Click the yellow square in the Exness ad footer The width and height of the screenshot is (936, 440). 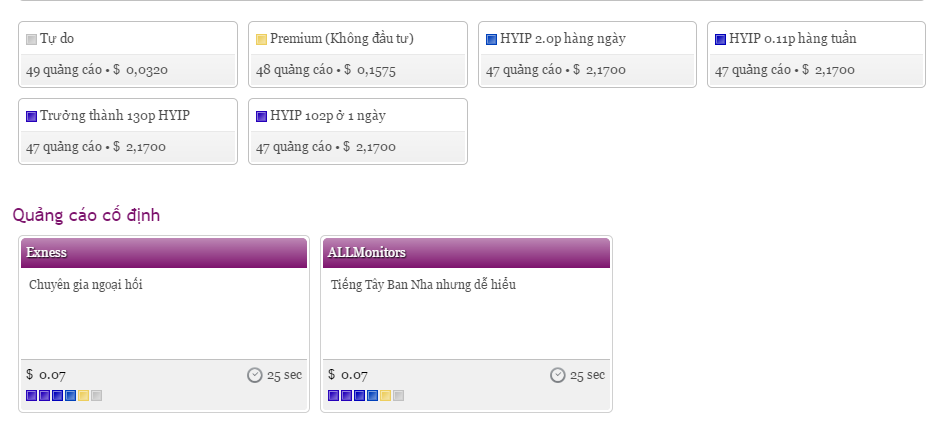click(84, 396)
